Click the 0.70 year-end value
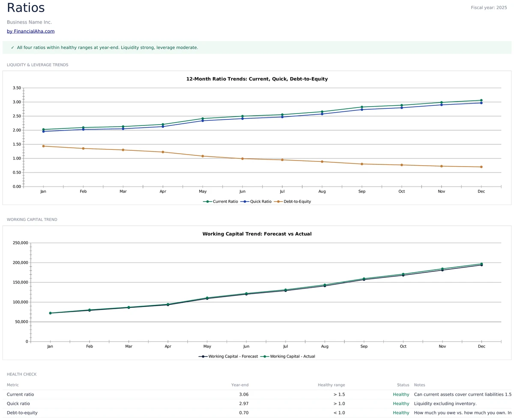 (x=244, y=413)
